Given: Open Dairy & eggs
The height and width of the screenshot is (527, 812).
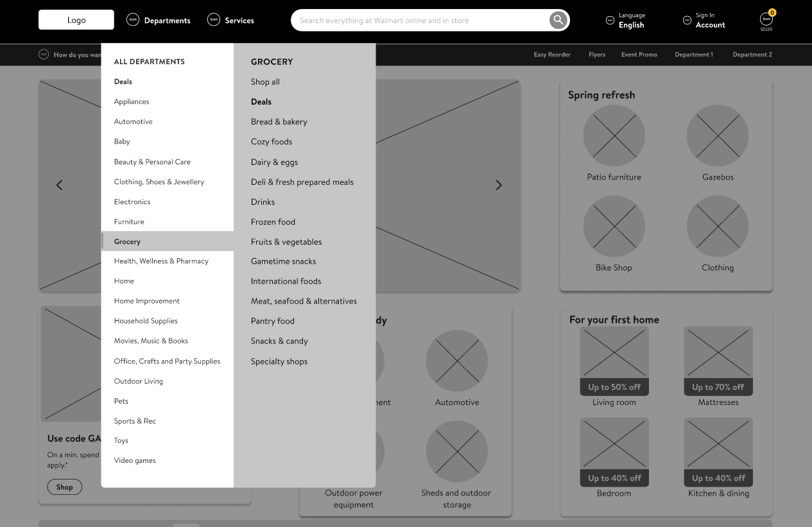Looking at the screenshot, I should (275, 162).
